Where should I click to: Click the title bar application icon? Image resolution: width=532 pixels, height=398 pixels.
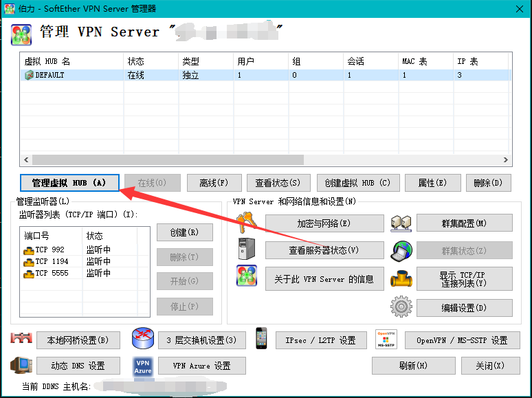point(9,8)
